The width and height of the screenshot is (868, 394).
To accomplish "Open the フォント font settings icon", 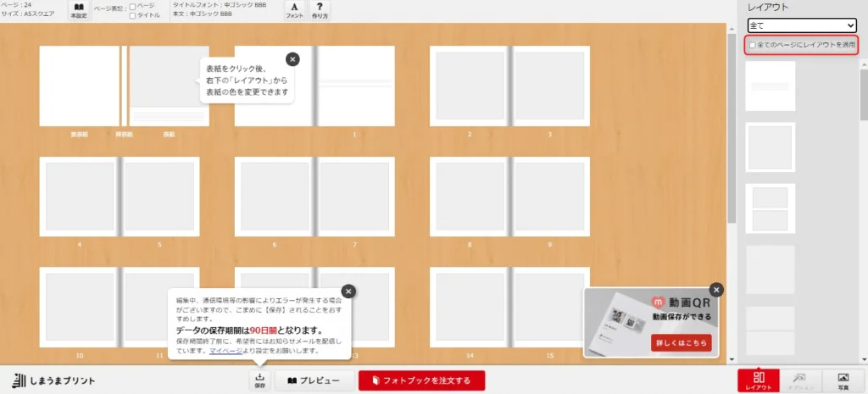I will pos(294,10).
